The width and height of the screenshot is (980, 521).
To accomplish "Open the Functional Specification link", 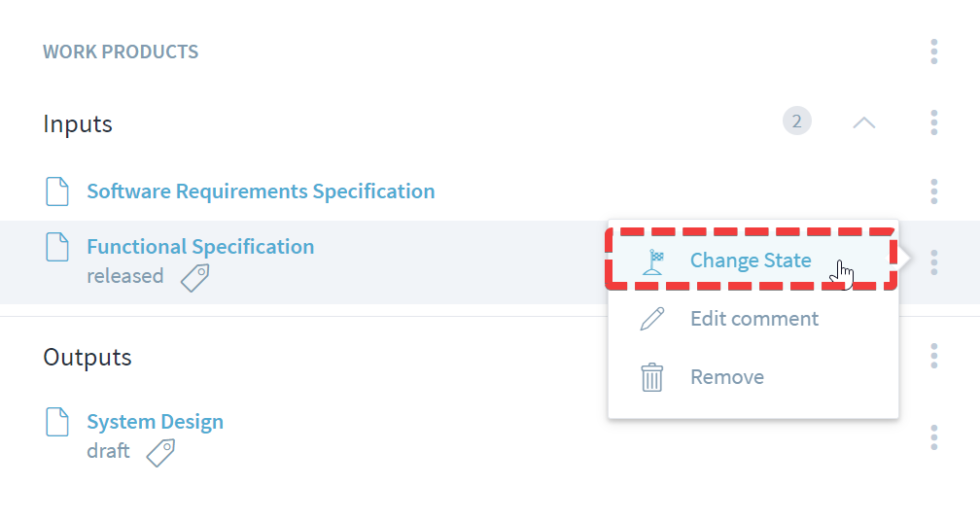I will tap(200, 247).
